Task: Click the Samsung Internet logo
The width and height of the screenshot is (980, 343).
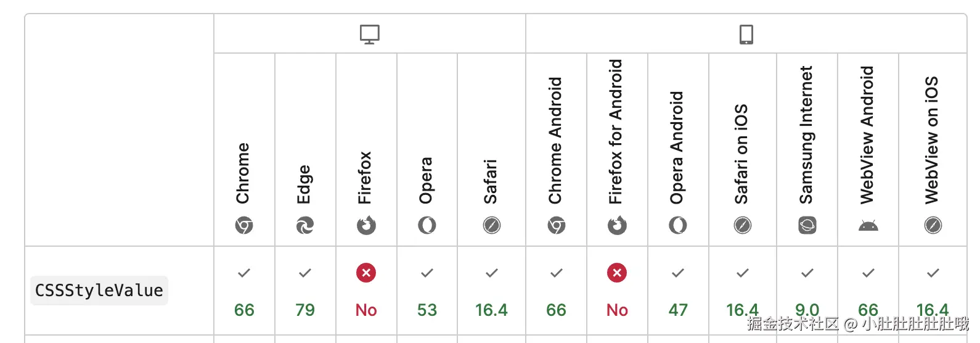Action: pos(807,226)
